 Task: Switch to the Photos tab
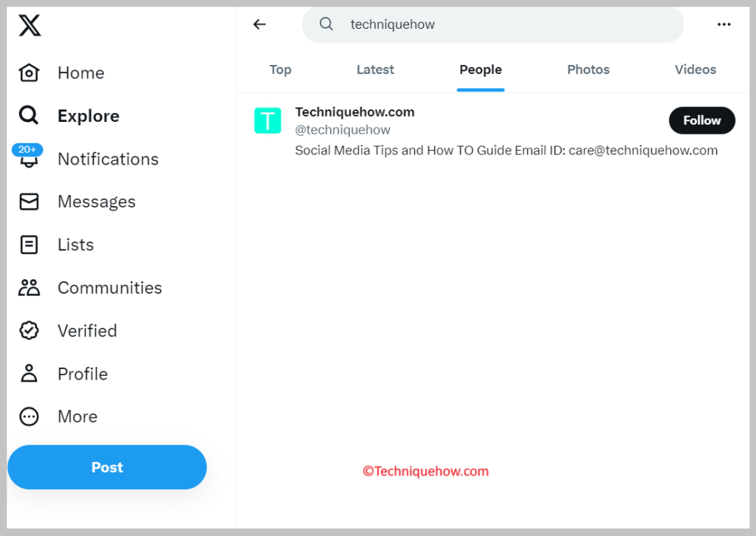point(588,69)
